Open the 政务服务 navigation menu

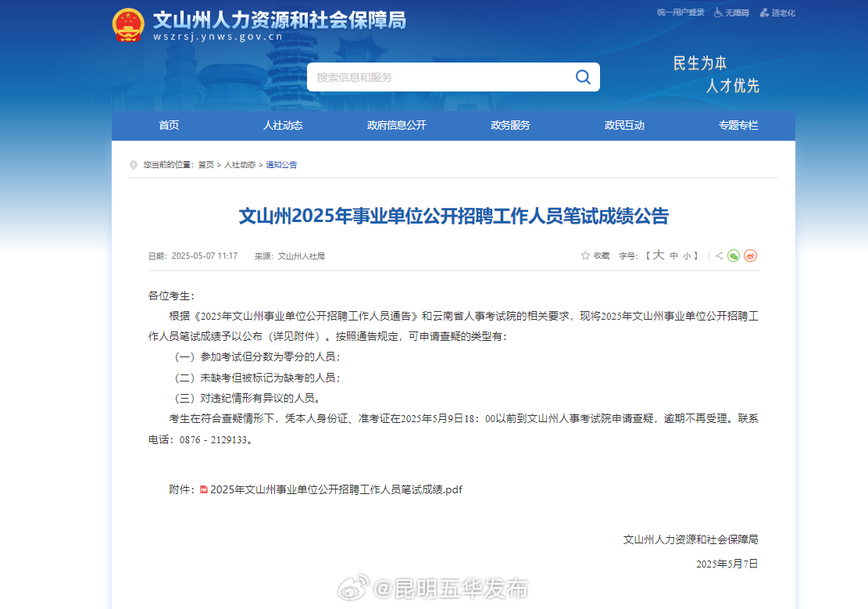coord(510,125)
